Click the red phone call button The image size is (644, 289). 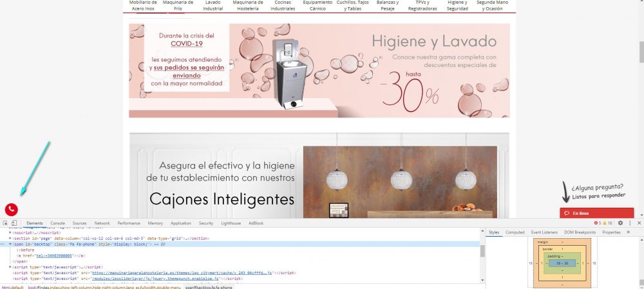[12, 210]
